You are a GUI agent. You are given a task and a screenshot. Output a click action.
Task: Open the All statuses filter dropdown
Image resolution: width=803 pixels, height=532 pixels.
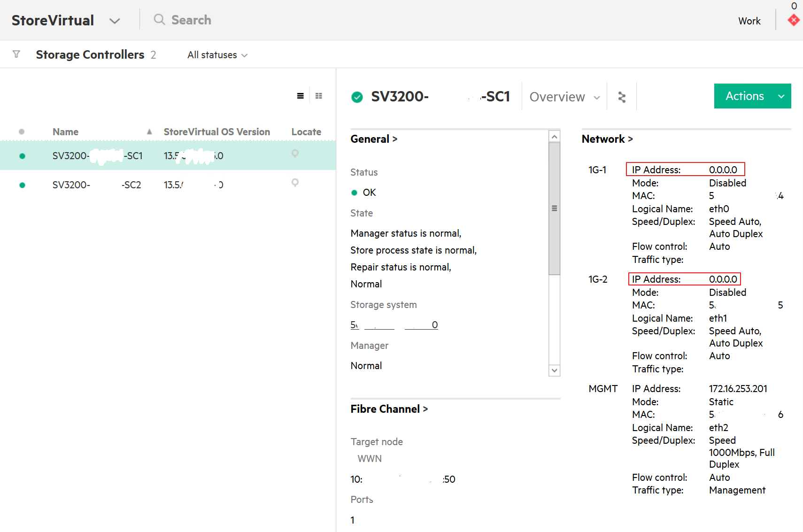click(x=217, y=55)
